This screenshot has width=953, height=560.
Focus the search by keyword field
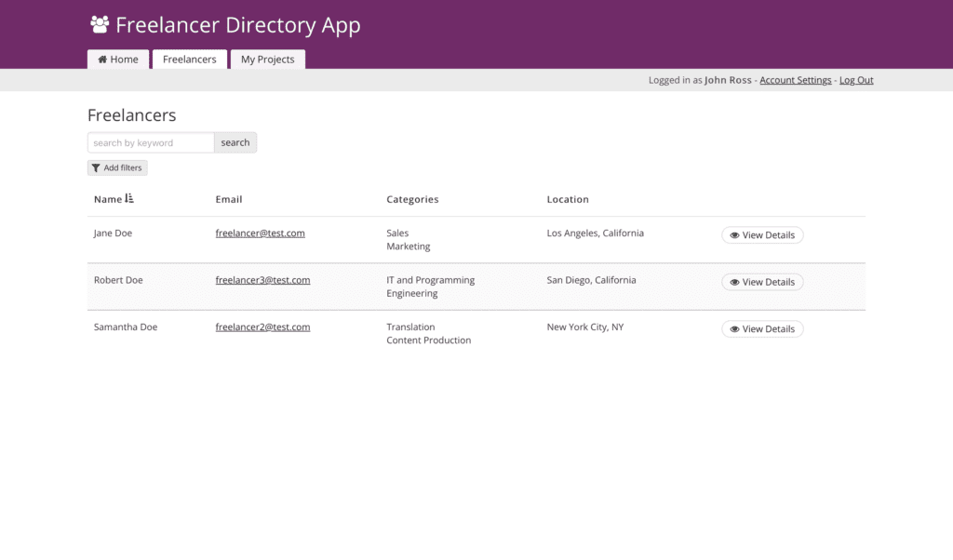tap(151, 143)
